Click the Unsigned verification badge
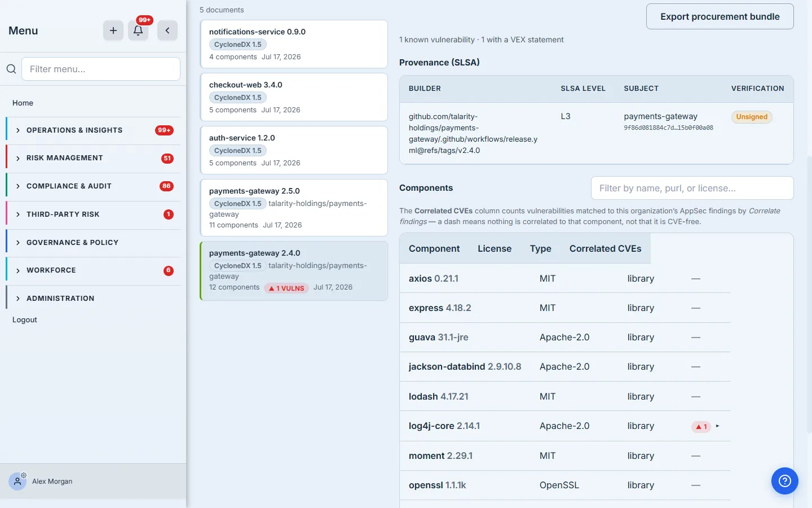 point(752,117)
